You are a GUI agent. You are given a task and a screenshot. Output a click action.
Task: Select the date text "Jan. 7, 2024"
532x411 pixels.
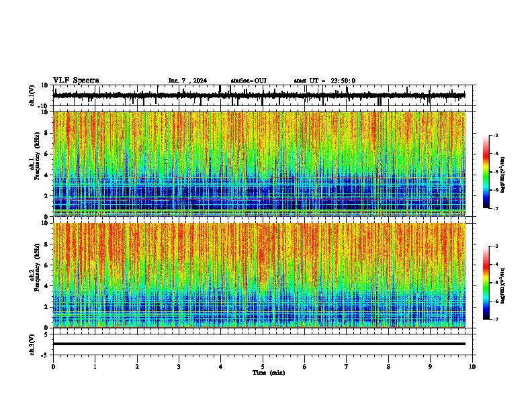pos(187,81)
